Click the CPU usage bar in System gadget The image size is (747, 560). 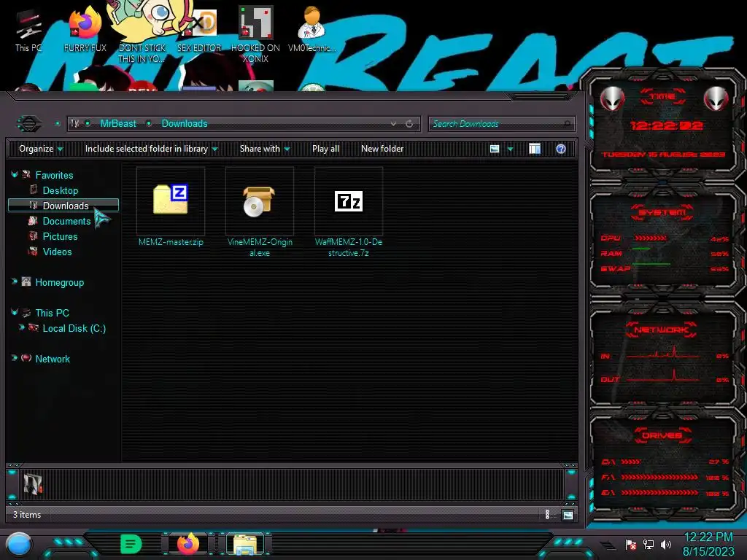[x=650, y=238]
